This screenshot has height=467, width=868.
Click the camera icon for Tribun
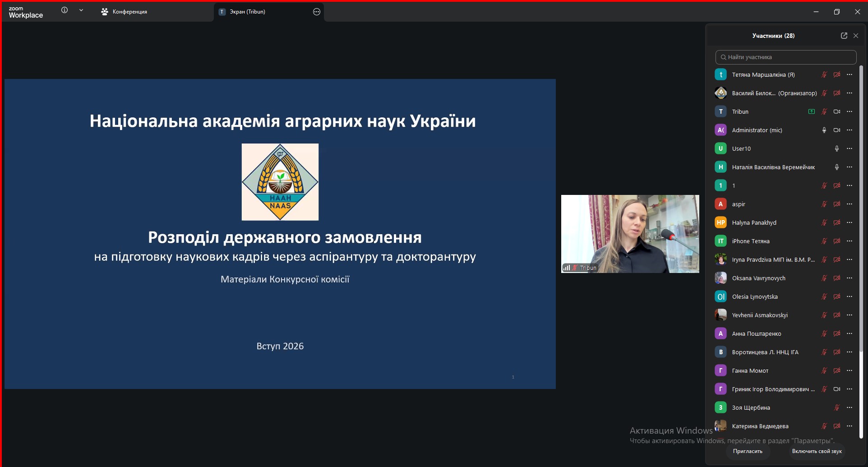pos(837,111)
